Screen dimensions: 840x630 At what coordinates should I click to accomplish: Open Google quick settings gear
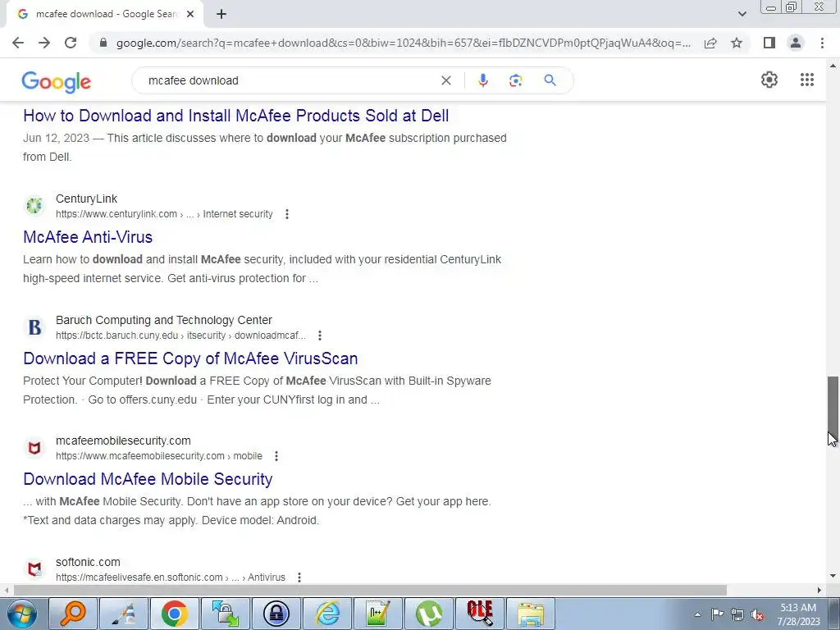coord(769,80)
